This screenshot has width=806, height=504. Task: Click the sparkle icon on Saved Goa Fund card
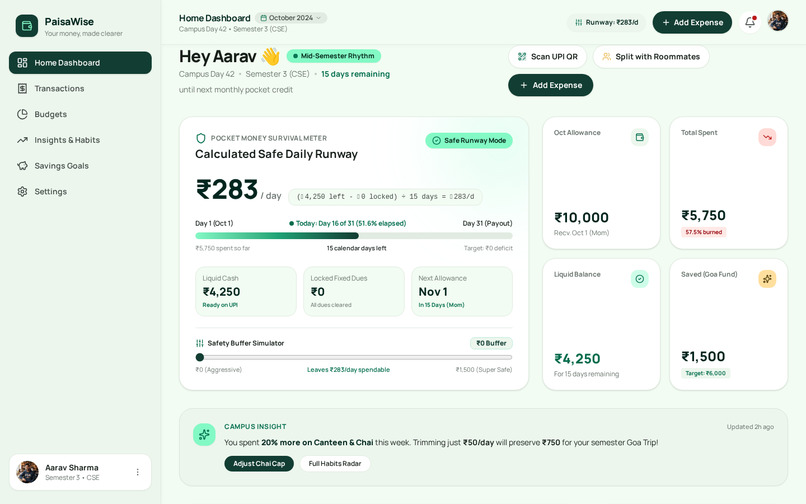pyautogui.click(x=767, y=279)
